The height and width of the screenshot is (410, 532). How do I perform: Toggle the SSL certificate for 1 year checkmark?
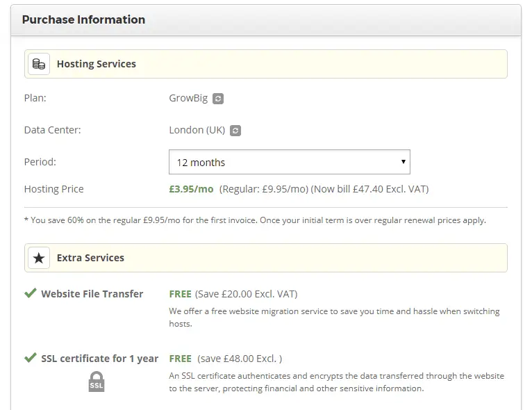point(30,357)
